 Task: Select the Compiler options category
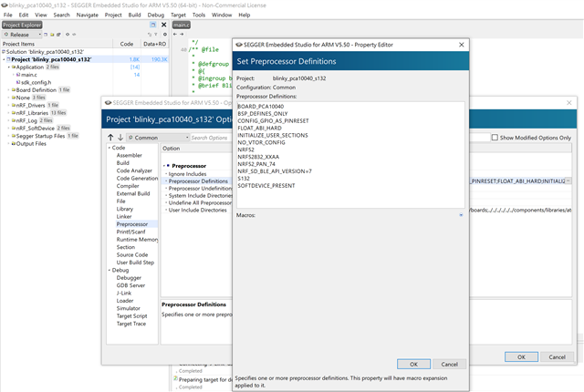(128, 186)
